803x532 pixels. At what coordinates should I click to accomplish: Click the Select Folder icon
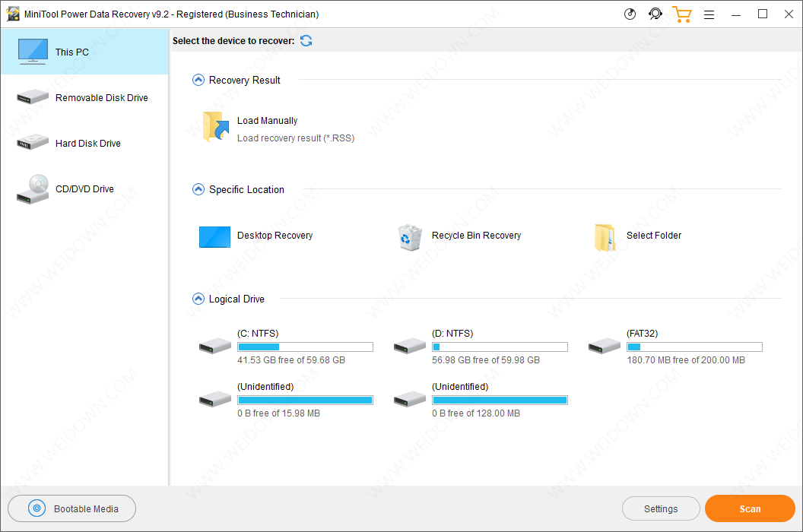tap(605, 238)
